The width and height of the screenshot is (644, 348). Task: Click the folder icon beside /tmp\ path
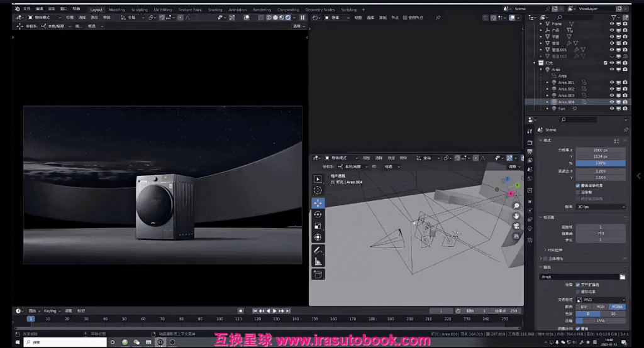click(x=622, y=276)
